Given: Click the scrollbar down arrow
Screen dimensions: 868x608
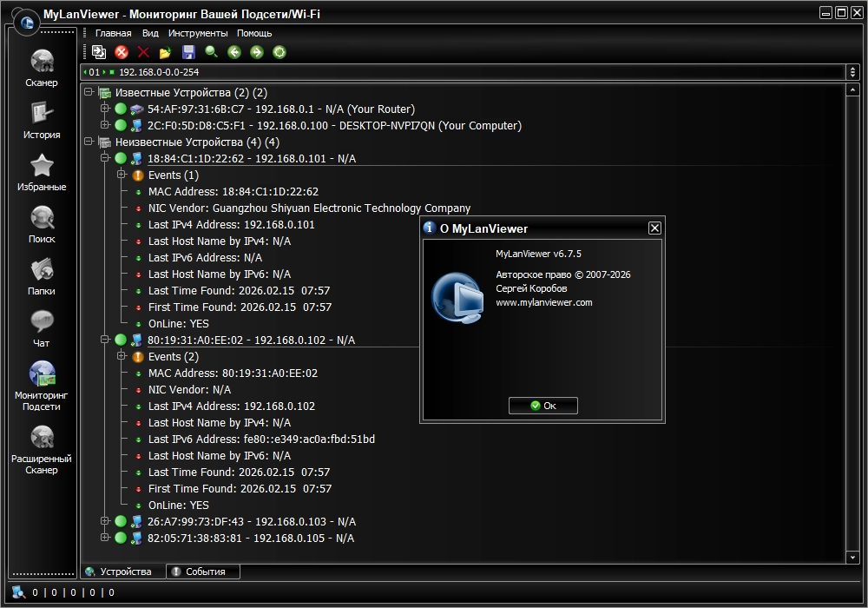Looking at the screenshot, I should click(852, 558).
